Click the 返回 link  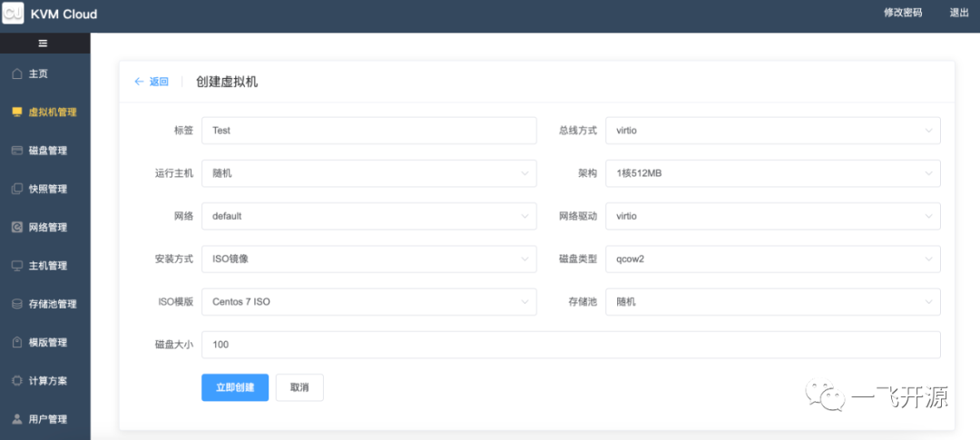(x=159, y=82)
